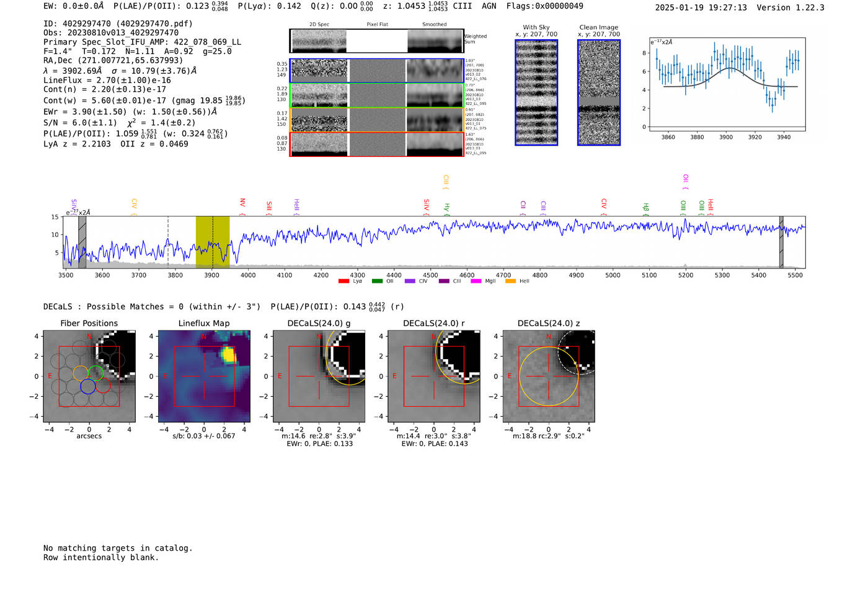Click the m:14.6 re:2.8" s:3.9" caption
The height and width of the screenshot is (591, 868).
[x=319, y=436]
